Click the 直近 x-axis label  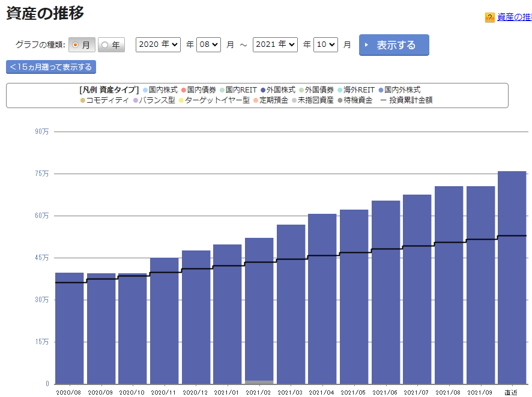point(511,393)
